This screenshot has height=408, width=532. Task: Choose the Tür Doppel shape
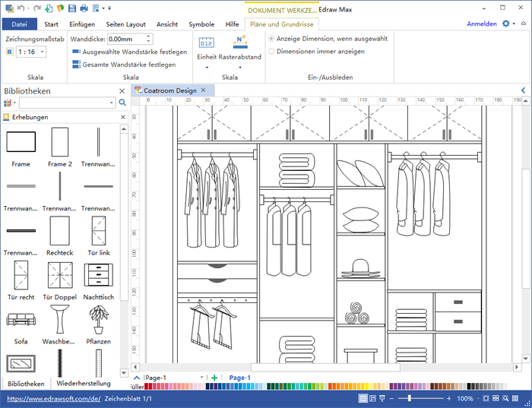[59, 275]
